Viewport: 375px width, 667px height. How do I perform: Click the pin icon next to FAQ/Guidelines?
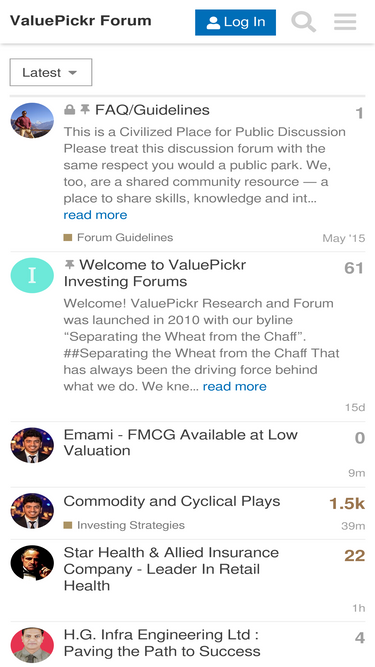pyautogui.click(x=85, y=110)
